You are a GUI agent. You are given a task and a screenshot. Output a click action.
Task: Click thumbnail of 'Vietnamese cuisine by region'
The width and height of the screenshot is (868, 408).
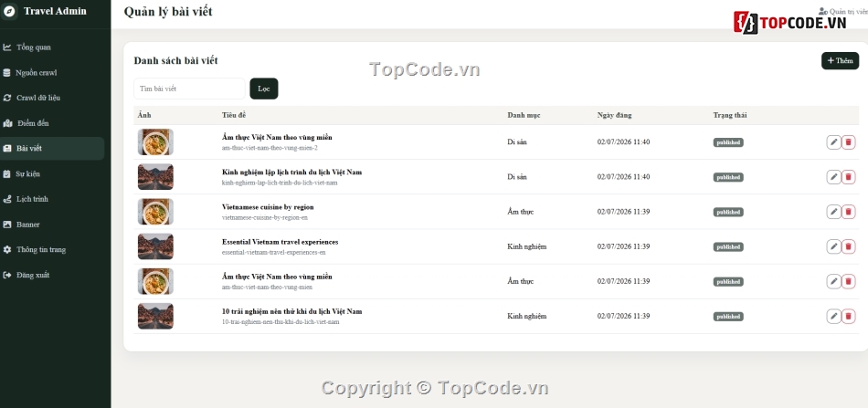(x=155, y=212)
